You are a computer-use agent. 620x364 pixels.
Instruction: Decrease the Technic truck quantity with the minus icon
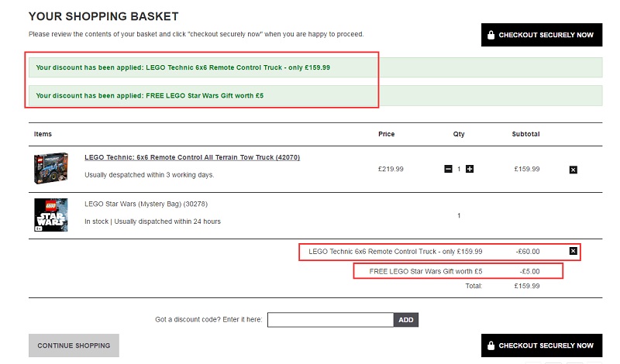tap(448, 169)
